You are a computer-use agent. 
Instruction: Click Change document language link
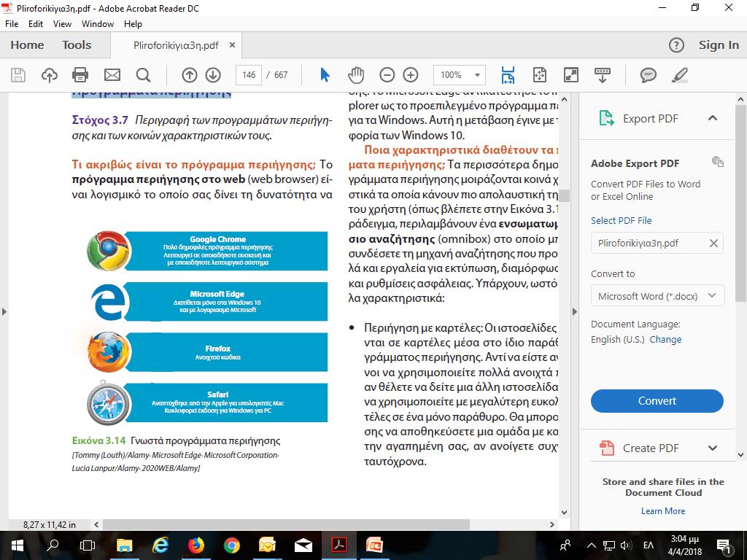click(665, 340)
